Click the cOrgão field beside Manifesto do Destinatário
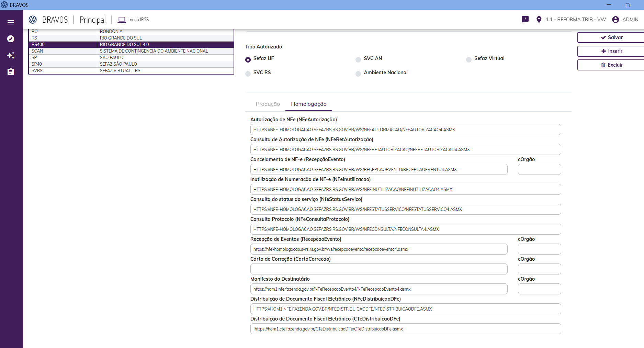The width and height of the screenshot is (644, 348). coord(539,289)
